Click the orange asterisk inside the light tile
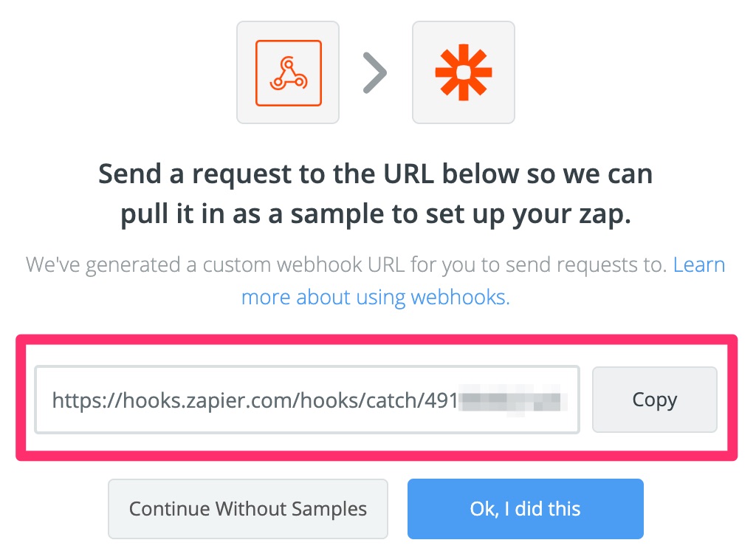The height and width of the screenshot is (554, 756). tap(463, 72)
